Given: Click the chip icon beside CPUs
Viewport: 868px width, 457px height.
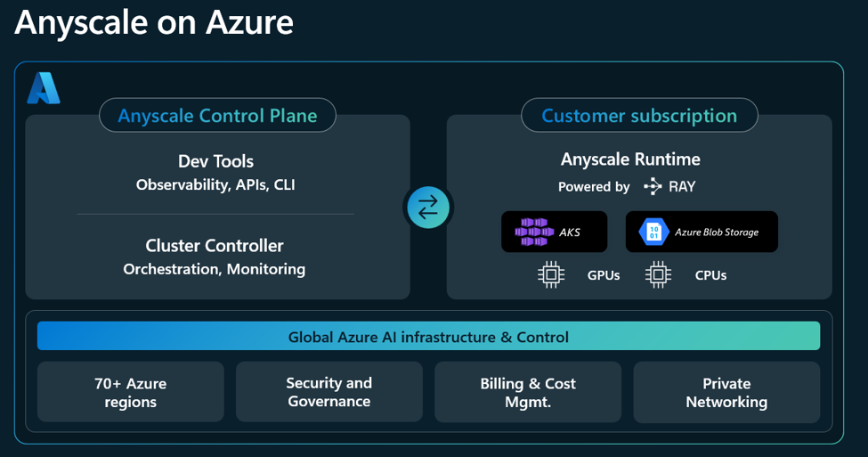Looking at the screenshot, I should click(x=658, y=274).
